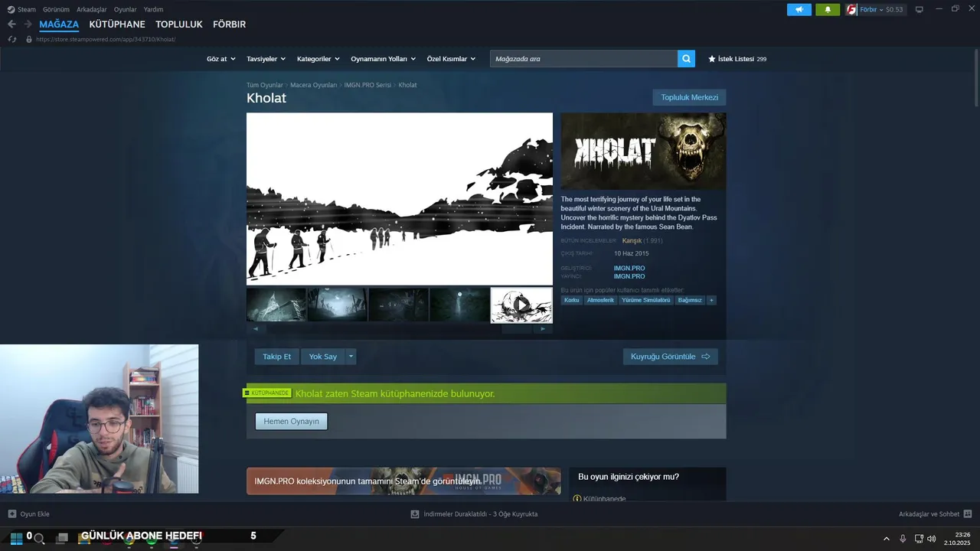This screenshot has width=980, height=551.
Task: Click the page vertical scrollbar
Action: (976, 77)
